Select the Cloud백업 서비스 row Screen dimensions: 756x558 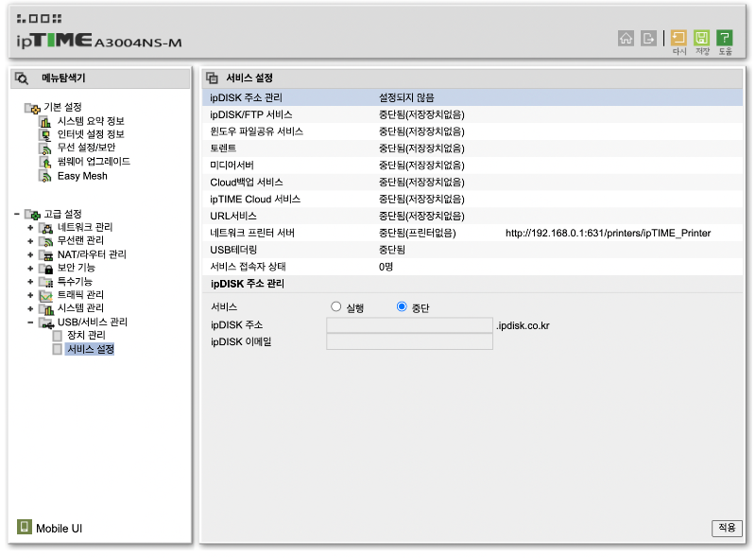(472, 183)
